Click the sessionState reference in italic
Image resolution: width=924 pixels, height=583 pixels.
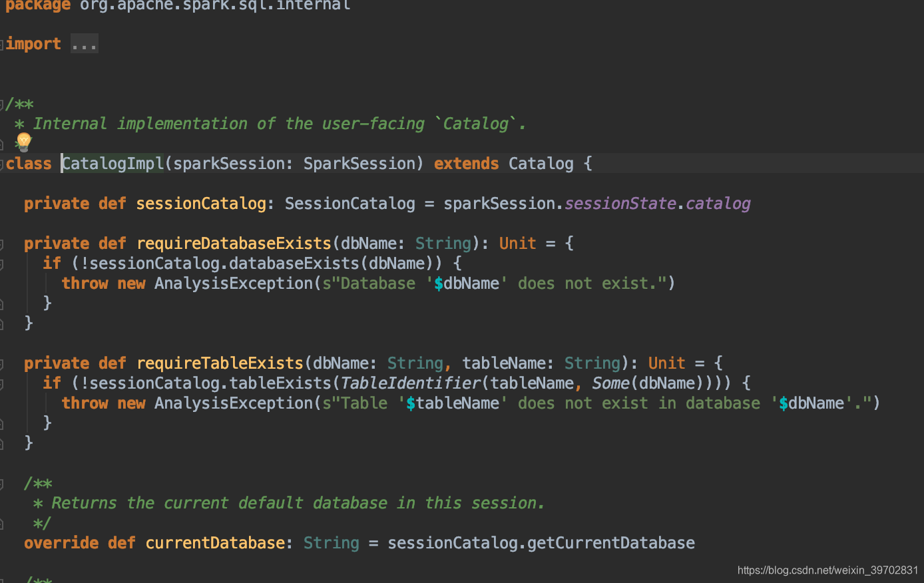(620, 204)
